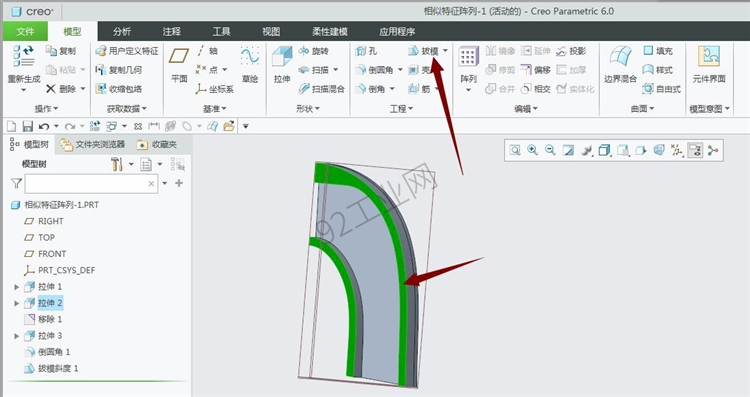Click the 草绘 sketch icon

tap(250, 64)
